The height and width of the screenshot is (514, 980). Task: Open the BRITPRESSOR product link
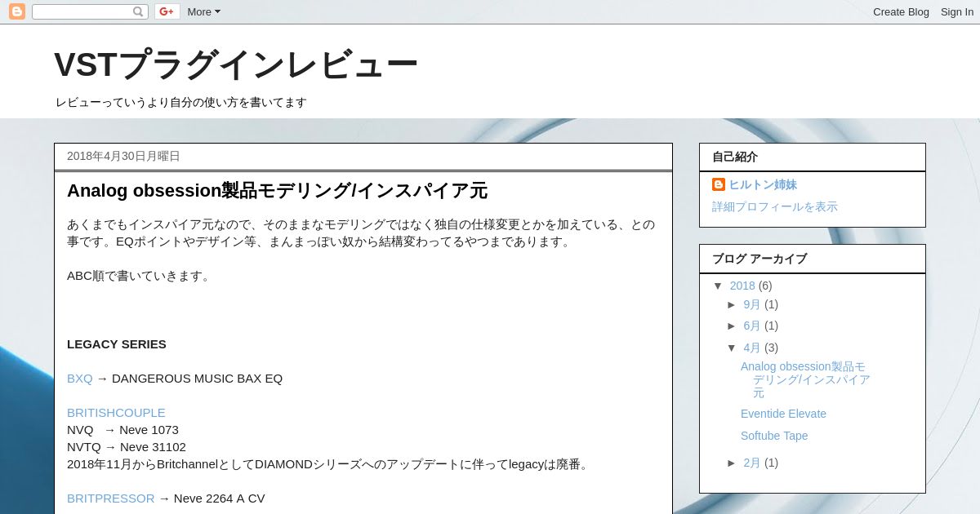pyautogui.click(x=111, y=498)
